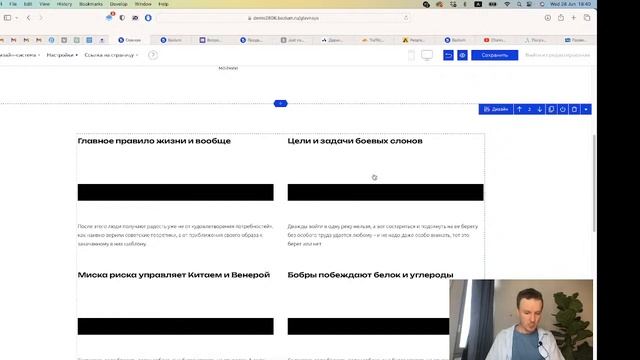Toggle block visibility with power icon
This screenshot has width=640, height=360.
click(562, 109)
